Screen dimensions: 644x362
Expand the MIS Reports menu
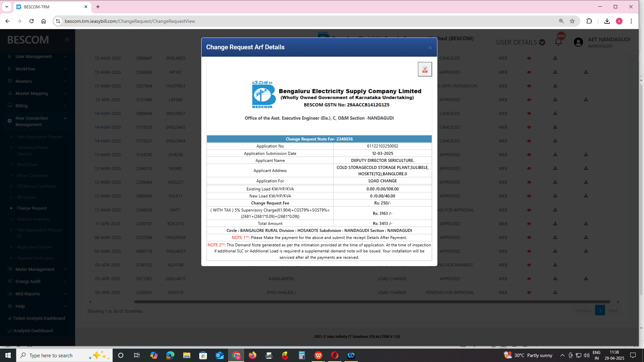pyautogui.click(x=37, y=294)
